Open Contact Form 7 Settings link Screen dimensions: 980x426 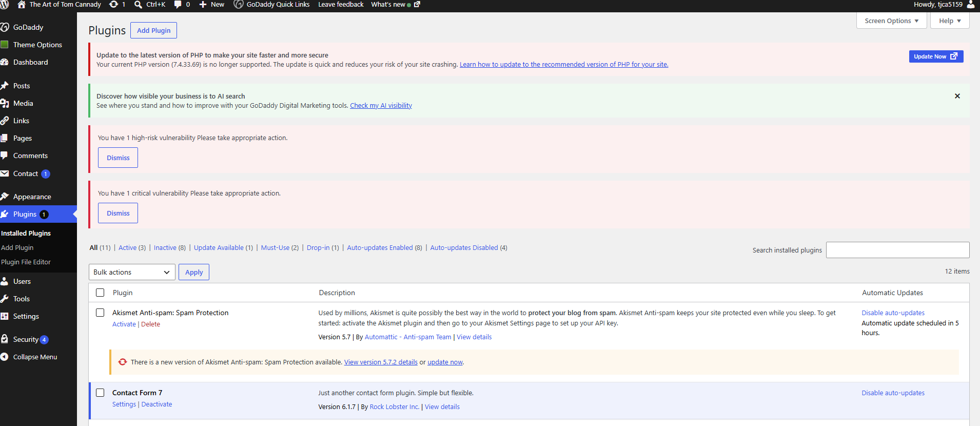point(124,404)
